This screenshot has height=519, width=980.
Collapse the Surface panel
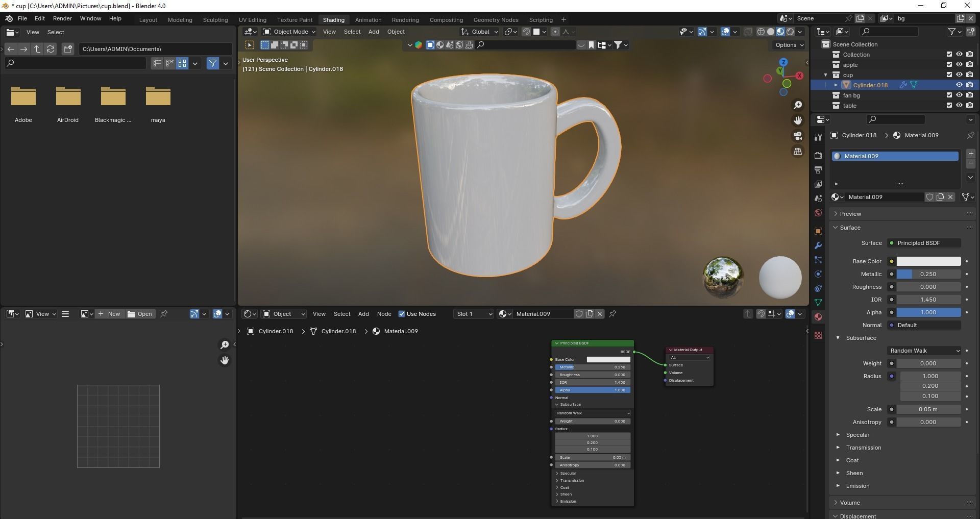point(850,228)
